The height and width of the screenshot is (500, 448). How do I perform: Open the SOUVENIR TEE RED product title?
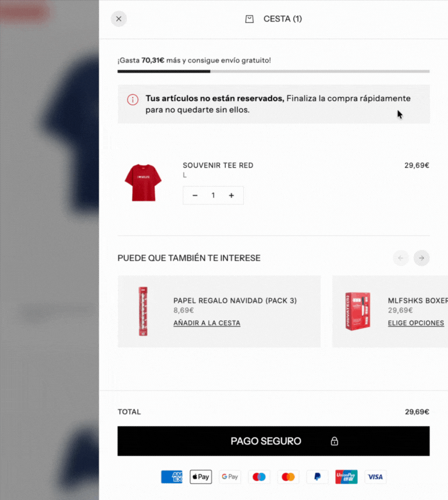point(218,165)
